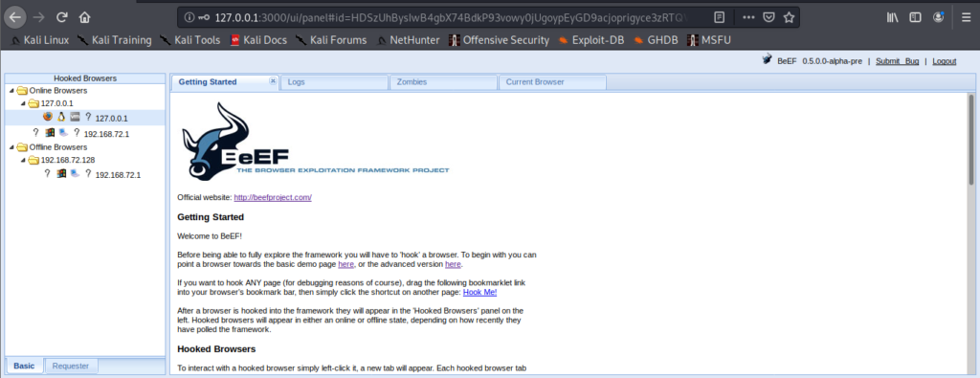
Task: Click Windows icon in offline 192.168.72.1 row
Action: coord(61,174)
